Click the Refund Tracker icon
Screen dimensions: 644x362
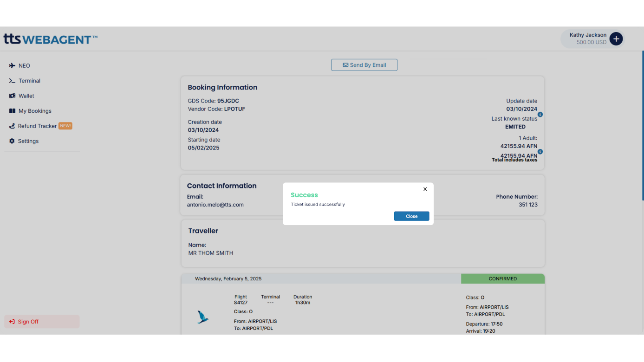click(12, 126)
